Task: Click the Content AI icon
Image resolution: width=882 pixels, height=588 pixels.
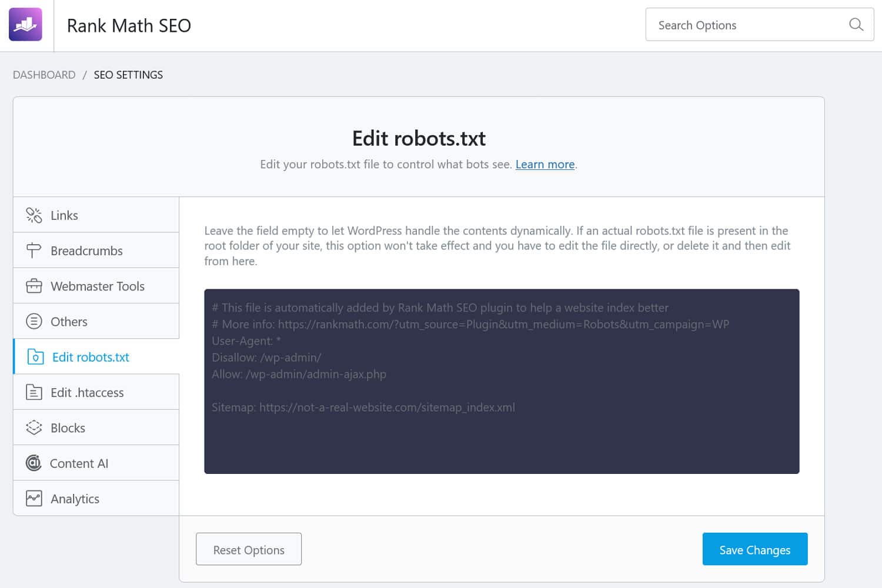Action: pyautogui.click(x=34, y=463)
